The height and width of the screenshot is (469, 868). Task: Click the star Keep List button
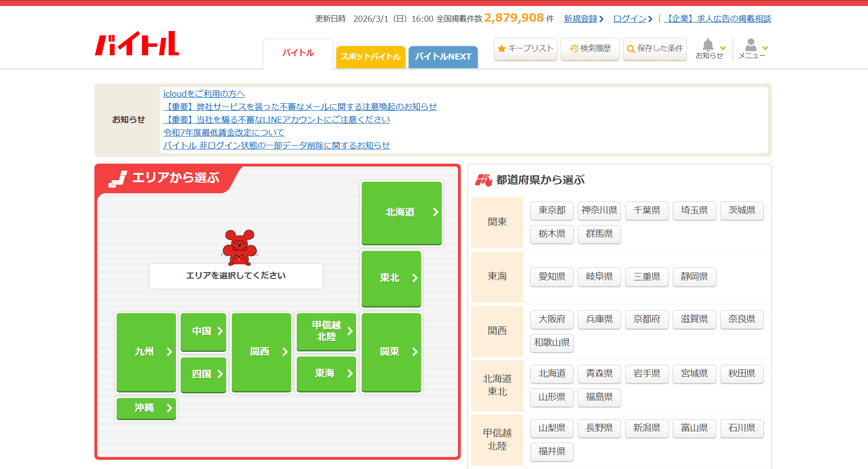click(525, 48)
